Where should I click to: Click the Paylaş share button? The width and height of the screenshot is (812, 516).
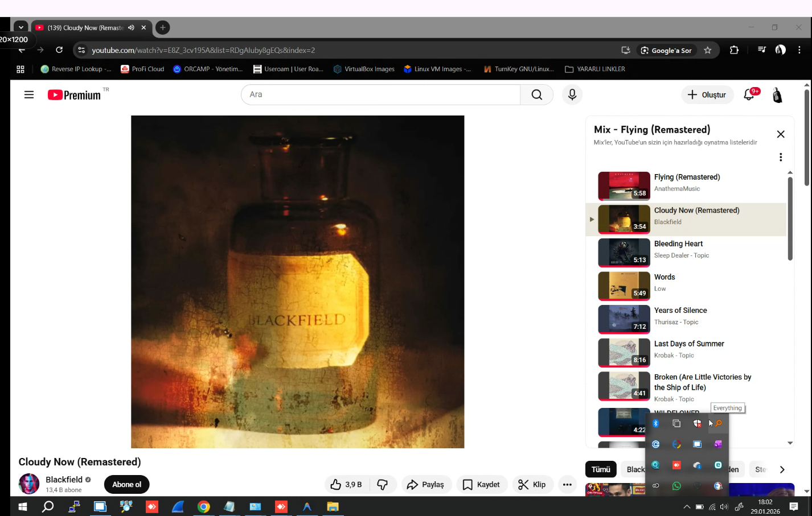tap(425, 485)
